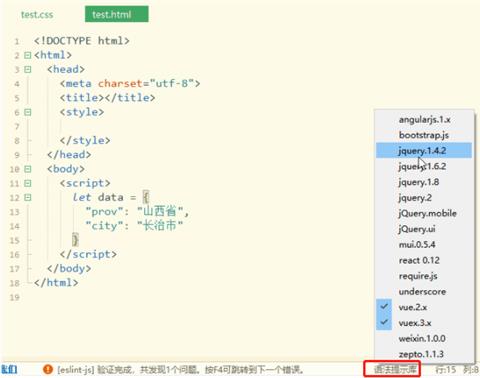
Task: Click the closing script tag
Action: click(88, 254)
